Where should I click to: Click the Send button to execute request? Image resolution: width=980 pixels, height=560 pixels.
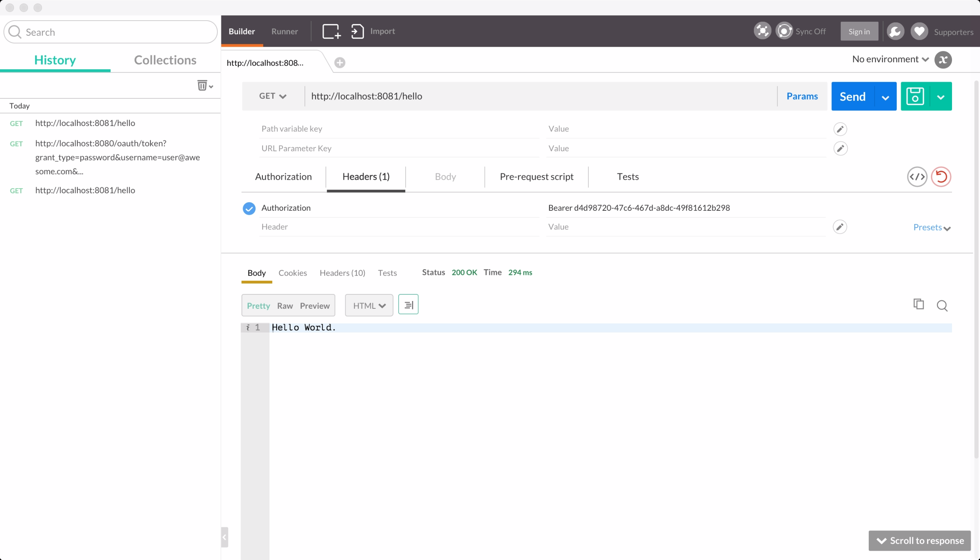coord(852,96)
